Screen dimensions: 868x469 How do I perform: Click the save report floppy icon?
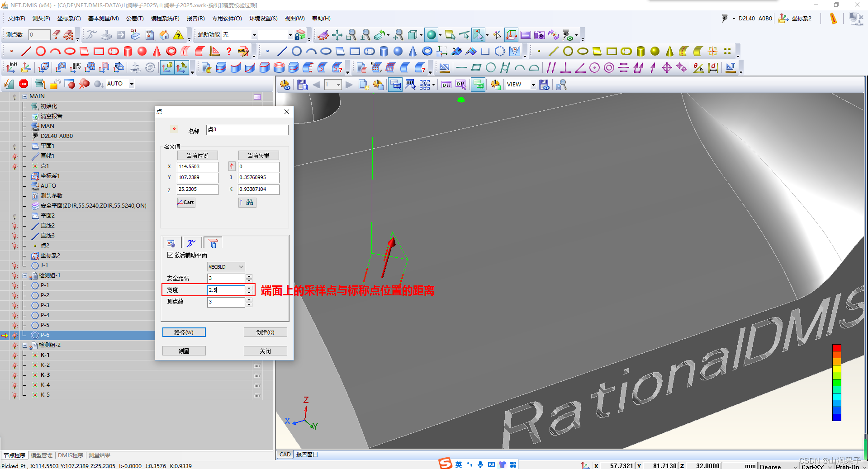click(302, 85)
